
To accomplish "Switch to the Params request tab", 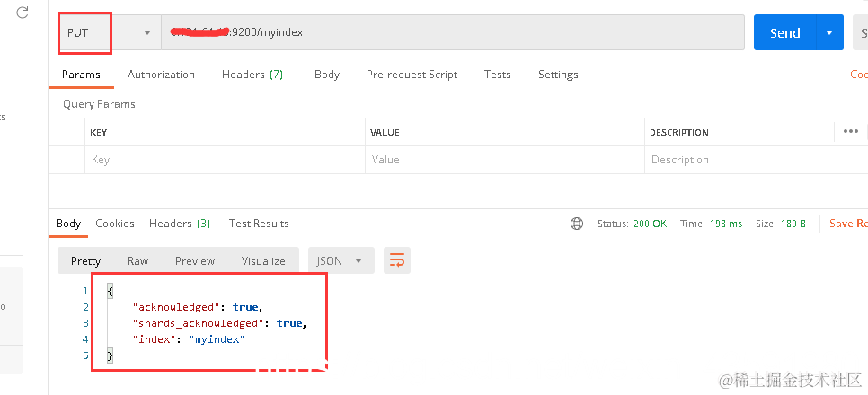I will [81, 75].
